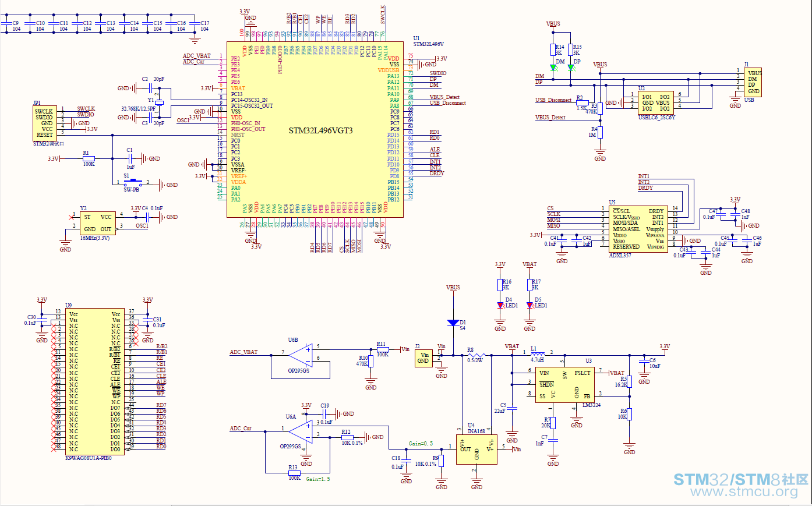The image size is (812, 506).
Task: Click the K9WAG08U1A-PIB0 part name
Action: click(88, 458)
